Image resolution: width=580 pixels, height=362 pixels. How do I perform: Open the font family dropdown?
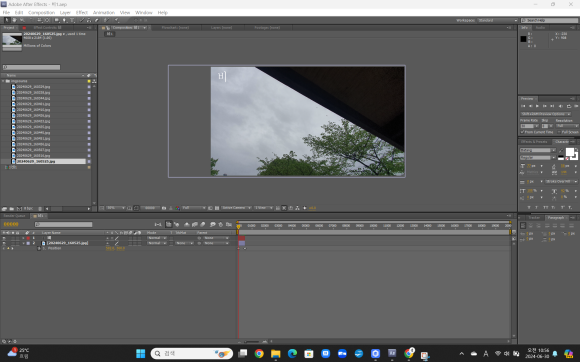pyautogui.click(x=538, y=150)
